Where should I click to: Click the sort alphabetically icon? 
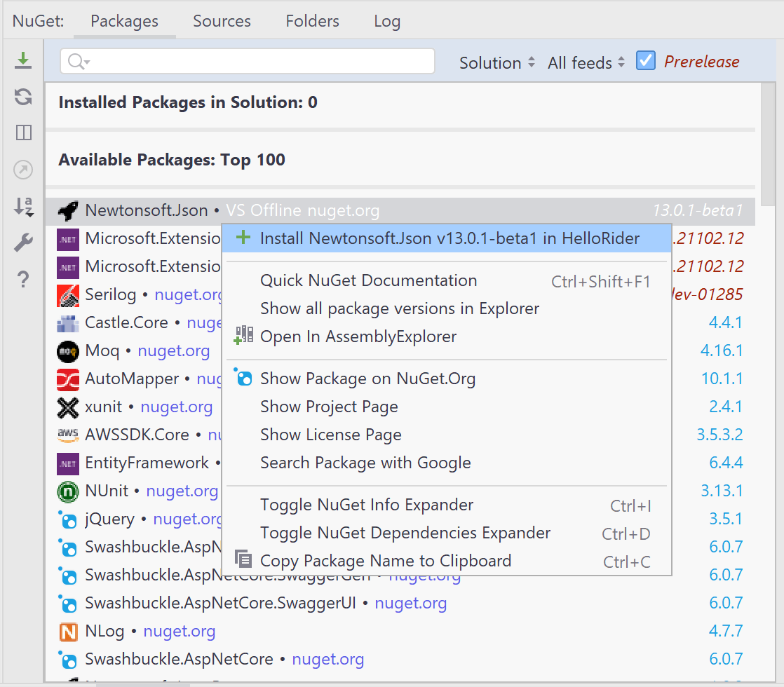(23, 206)
